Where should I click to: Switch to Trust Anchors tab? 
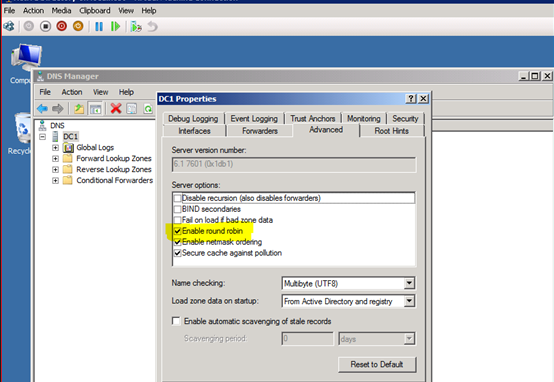pos(313,118)
